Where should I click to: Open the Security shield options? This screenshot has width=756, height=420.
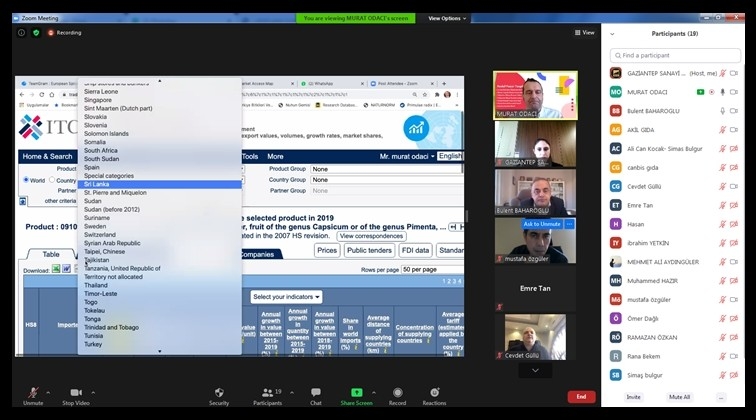219,392
